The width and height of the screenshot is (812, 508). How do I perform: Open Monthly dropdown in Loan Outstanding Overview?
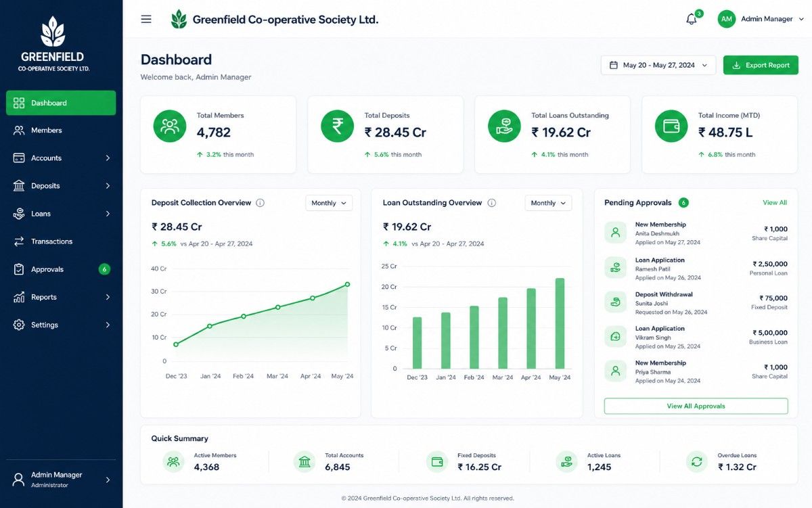(x=548, y=203)
